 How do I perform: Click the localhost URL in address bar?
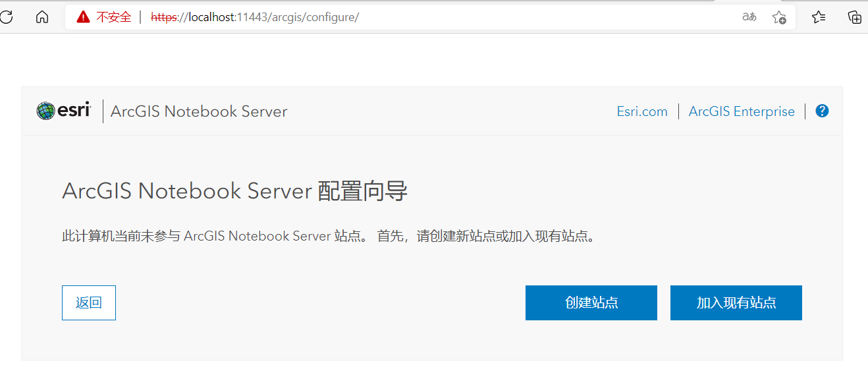coord(255,17)
